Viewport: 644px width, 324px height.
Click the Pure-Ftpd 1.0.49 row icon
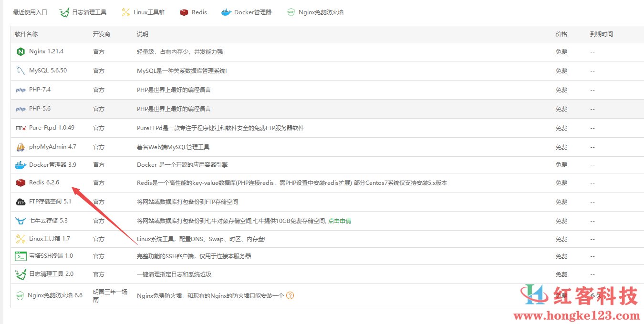point(21,128)
